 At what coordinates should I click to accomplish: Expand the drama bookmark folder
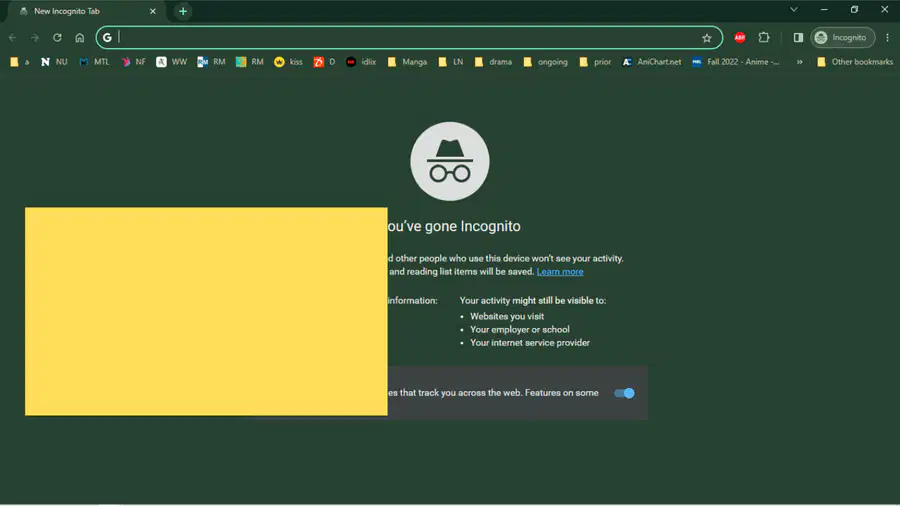coord(493,62)
